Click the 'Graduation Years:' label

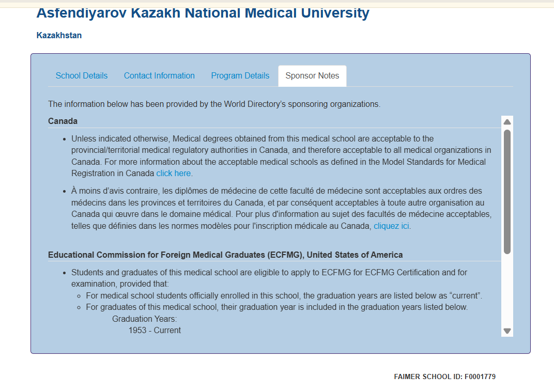click(x=145, y=319)
